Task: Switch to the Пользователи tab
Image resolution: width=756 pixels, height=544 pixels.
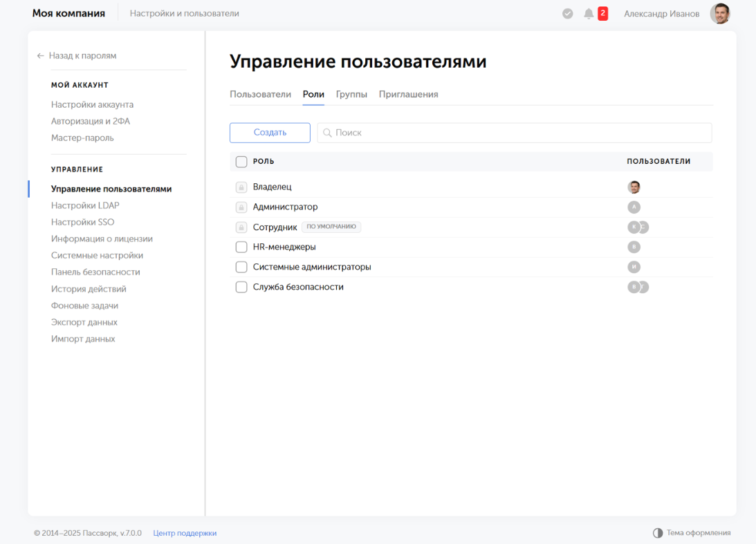Action: click(260, 95)
